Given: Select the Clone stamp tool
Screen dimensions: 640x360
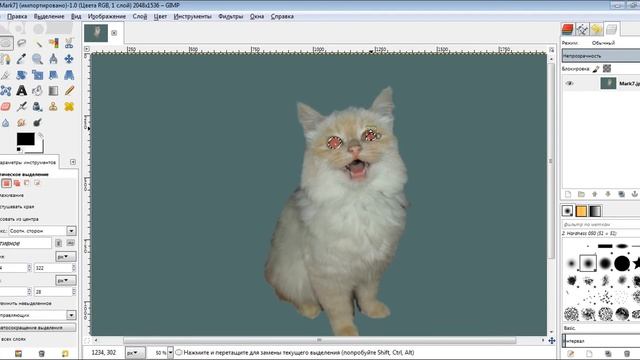Looking at the screenshot, I should (x=53, y=107).
